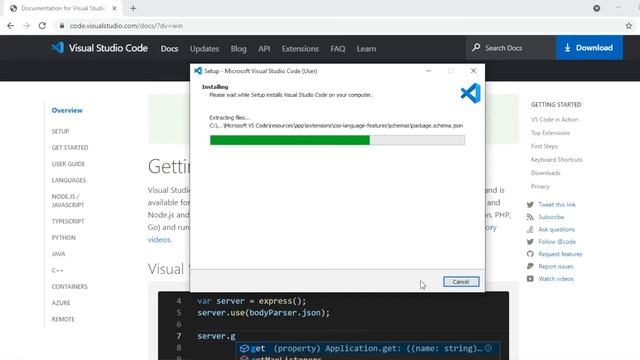Expand the AZURE sidebar section
This screenshot has height=360, width=640.
pyautogui.click(x=61, y=303)
